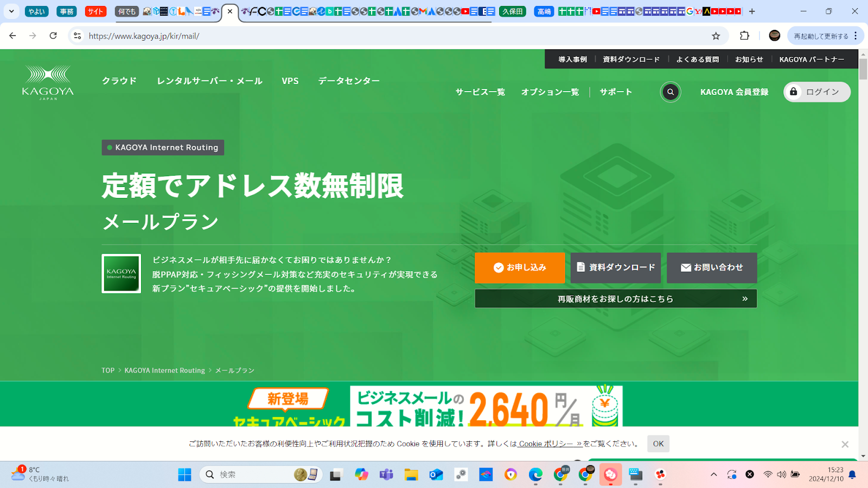Image resolution: width=868 pixels, height=488 pixels.
Task: Open the Wi-Fi network tray icon
Action: (x=768, y=474)
